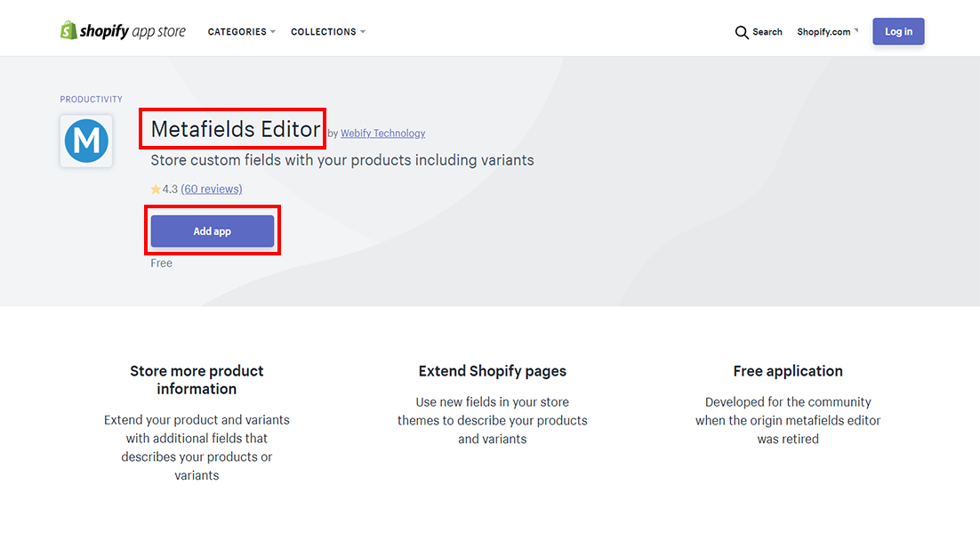
Task: Expand the COLLECTIONS dropdown menu
Action: [x=324, y=32]
